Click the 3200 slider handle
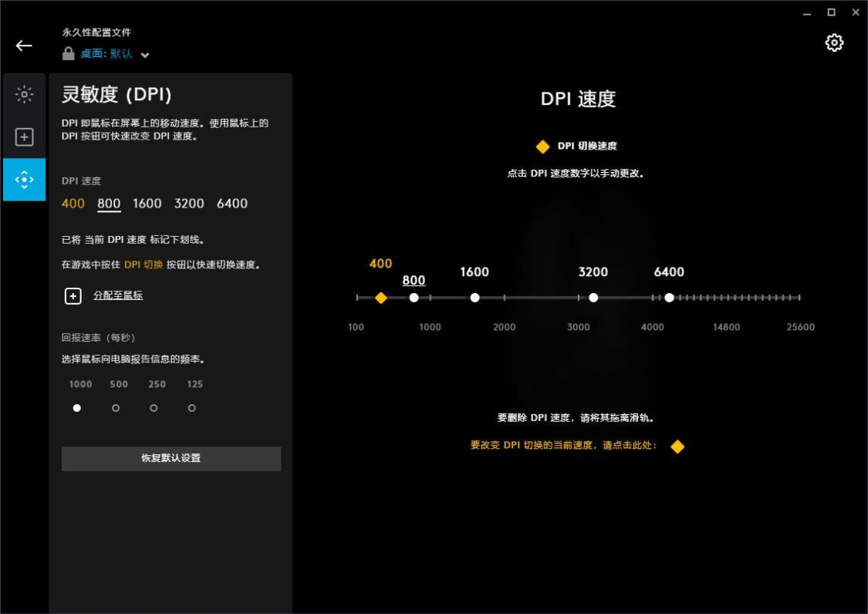868x614 pixels. click(x=593, y=298)
